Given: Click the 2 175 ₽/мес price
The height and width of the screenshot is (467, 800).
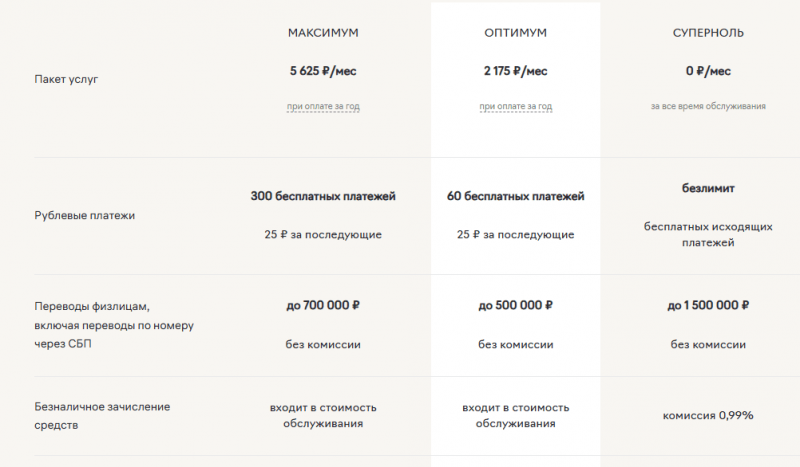Looking at the screenshot, I should tap(515, 71).
